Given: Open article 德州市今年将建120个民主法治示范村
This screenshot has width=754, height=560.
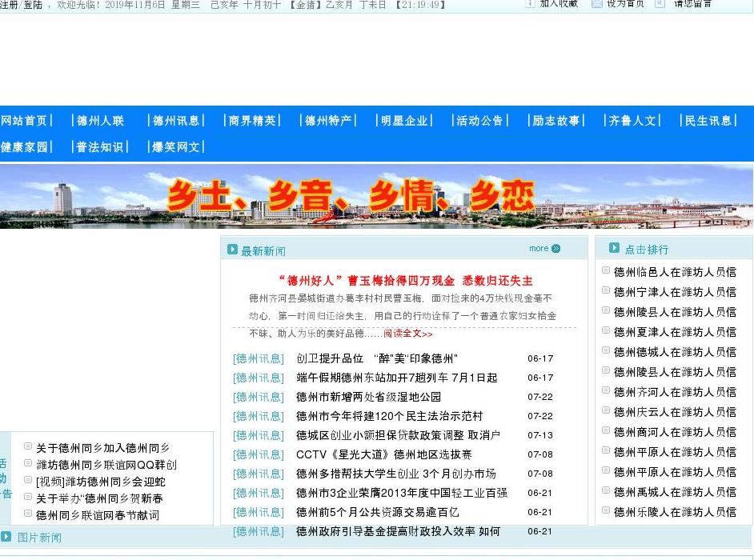Looking at the screenshot, I should pyautogui.click(x=390, y=416).
